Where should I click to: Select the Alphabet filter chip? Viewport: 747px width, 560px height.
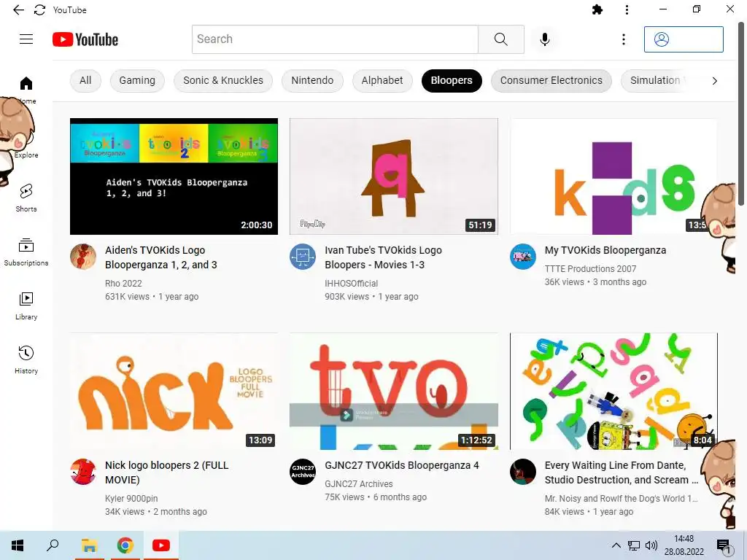tap(382, 80)
